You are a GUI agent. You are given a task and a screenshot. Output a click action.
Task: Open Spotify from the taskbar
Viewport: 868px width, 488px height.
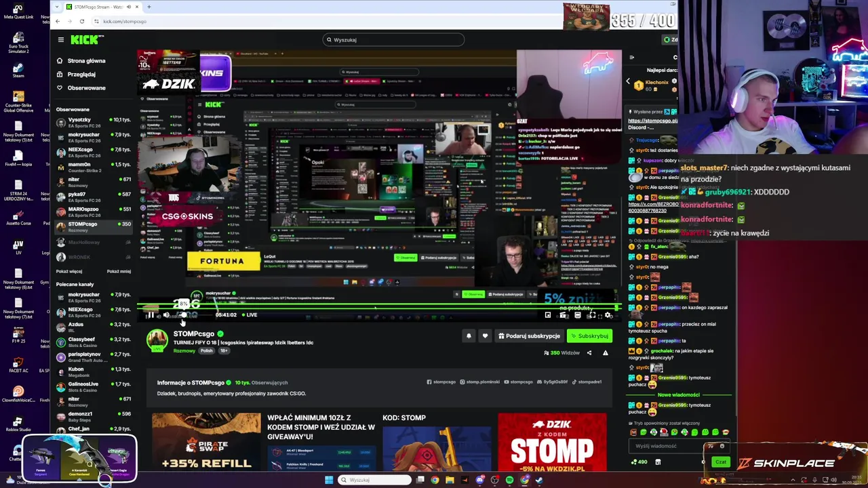509,480
